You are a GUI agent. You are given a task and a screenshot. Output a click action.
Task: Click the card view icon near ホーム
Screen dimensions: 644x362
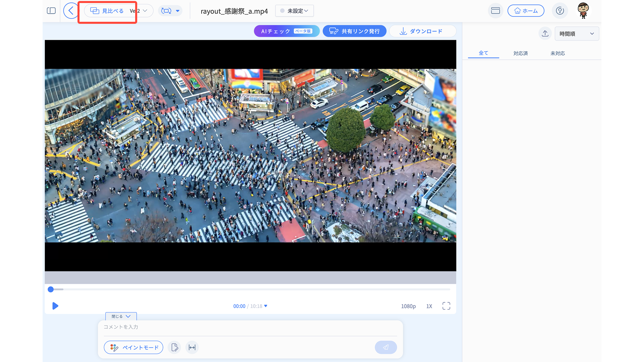[495, 11]
